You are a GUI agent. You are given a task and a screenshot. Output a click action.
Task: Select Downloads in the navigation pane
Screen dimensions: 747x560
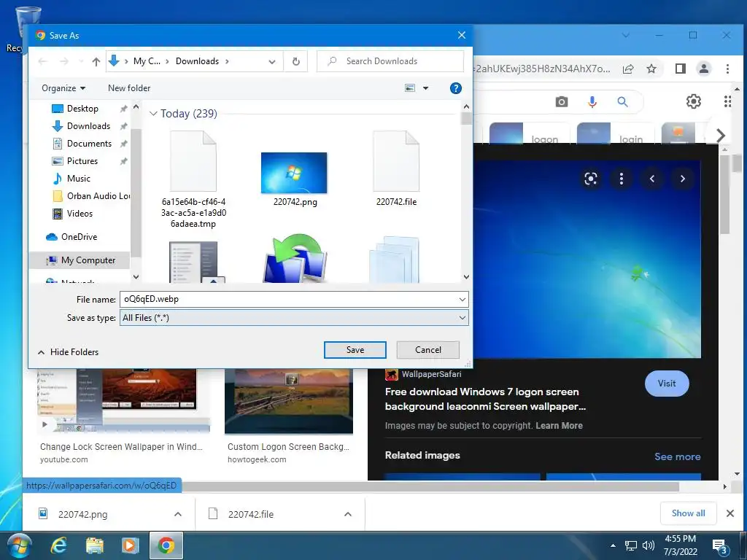pos(88,126)
